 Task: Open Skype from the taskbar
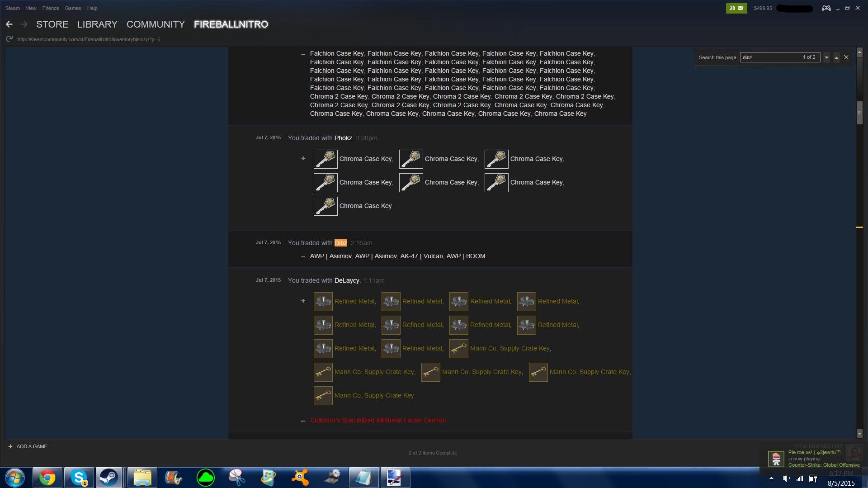click(79, 478)
